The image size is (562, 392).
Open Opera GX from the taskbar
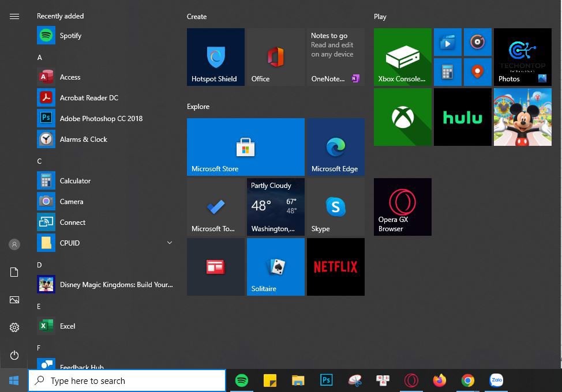click(x=411, y=380)
